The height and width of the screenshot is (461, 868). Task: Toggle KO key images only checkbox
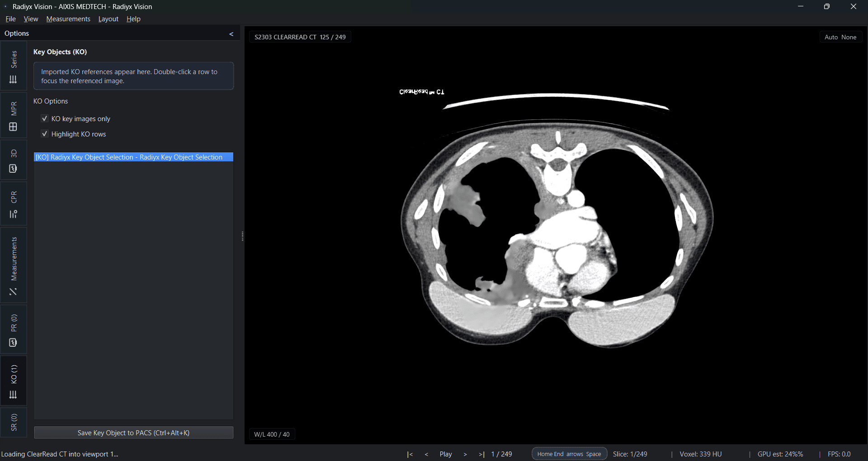tap(44, 118)
